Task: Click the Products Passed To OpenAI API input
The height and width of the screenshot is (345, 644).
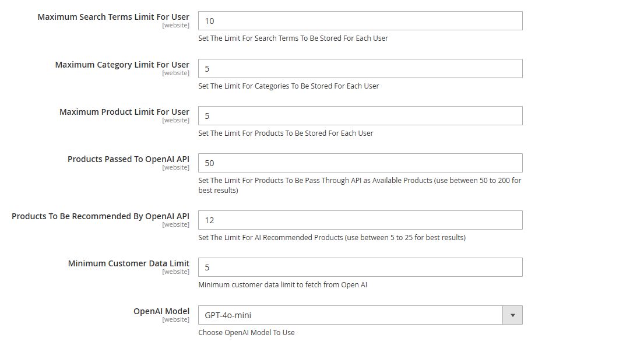Action: tap(360, 163)
